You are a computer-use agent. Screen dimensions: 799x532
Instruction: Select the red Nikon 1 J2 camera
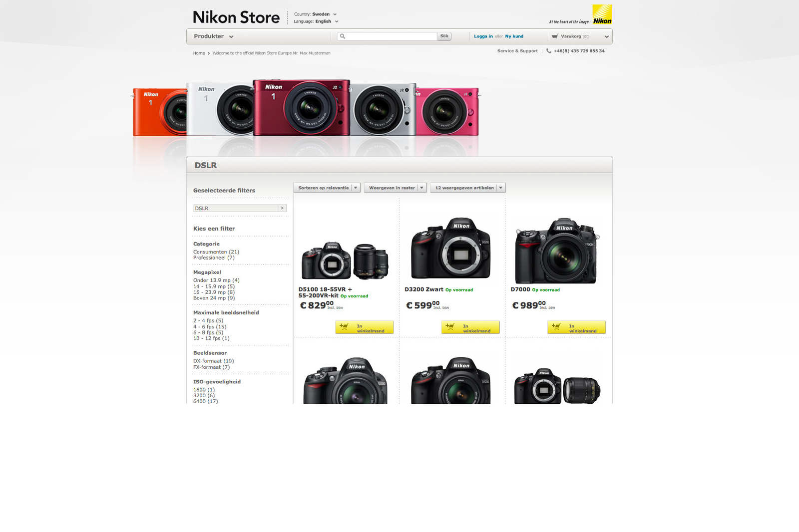coord(301,107)
